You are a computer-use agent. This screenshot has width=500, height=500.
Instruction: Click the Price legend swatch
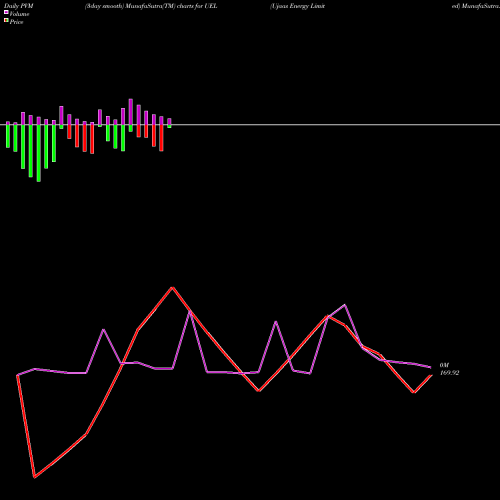tap(6, 21)
